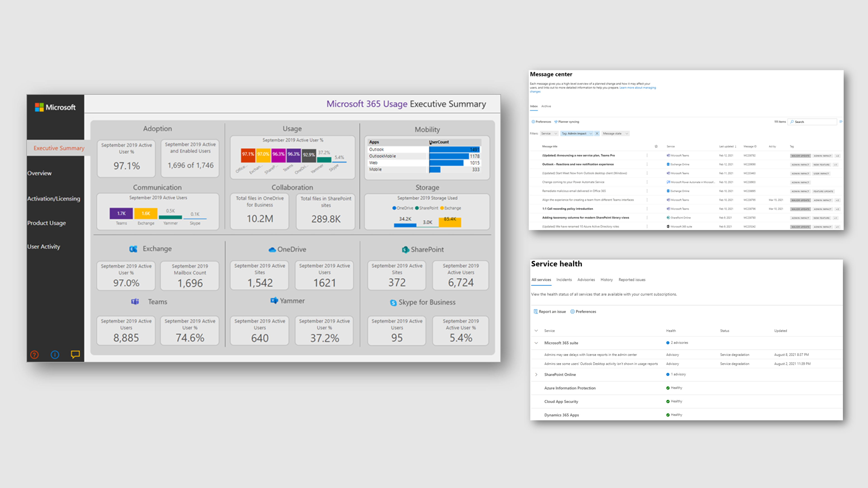Open license reports delay advisory
The height and width of the screenshot is (488, 868).
tap(590, 355)
